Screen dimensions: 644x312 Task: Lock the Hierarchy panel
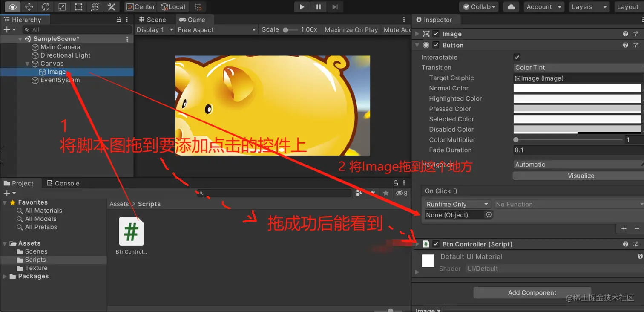tap(119, 20)
